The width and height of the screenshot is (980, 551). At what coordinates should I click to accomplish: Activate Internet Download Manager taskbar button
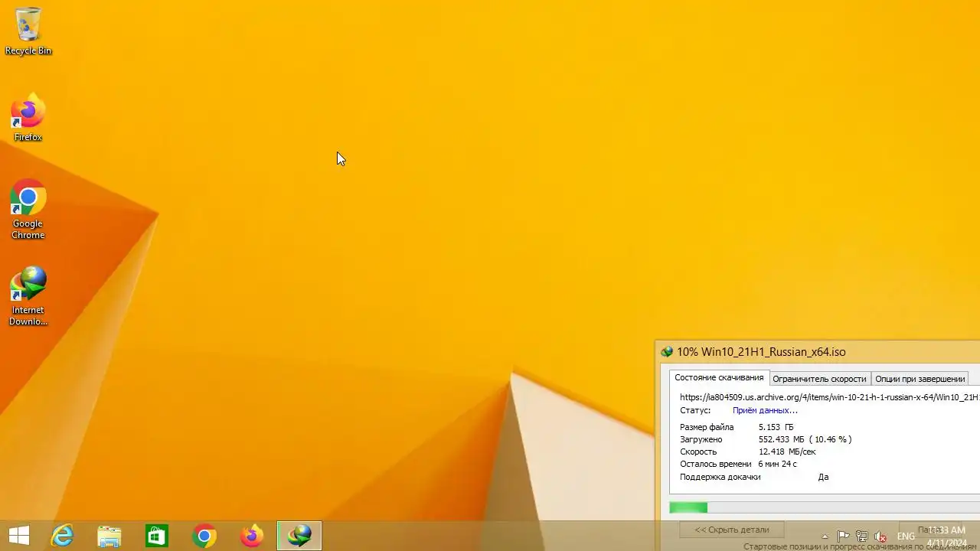tap(299, 536)
